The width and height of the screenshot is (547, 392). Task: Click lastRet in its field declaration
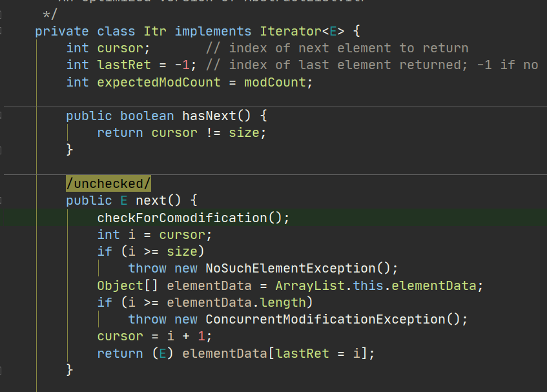pyautogui.click(x=124, y=65)
